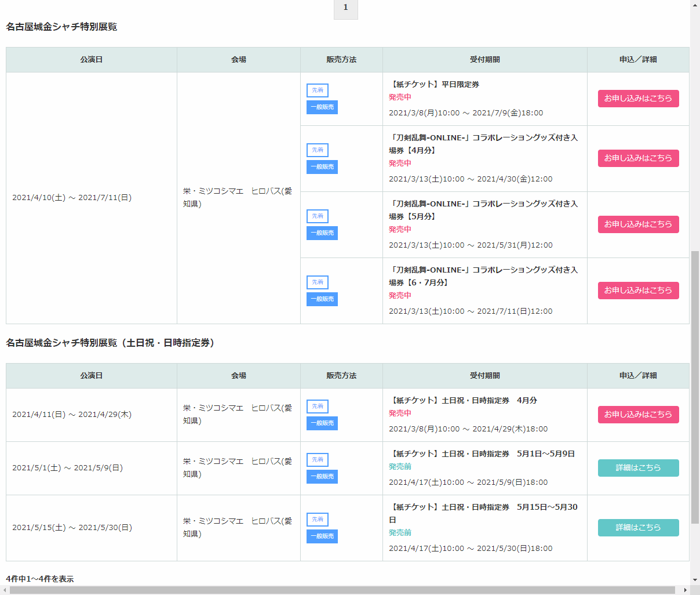Click 先着 badge in 6・7月分 row

click(x=318, y=282)
